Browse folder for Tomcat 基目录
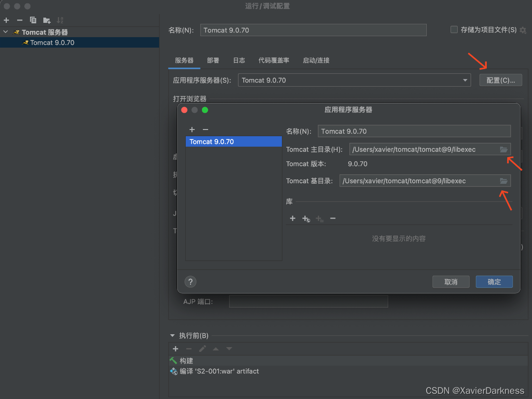This screenshot has width=532, height=399. (503, 181)
